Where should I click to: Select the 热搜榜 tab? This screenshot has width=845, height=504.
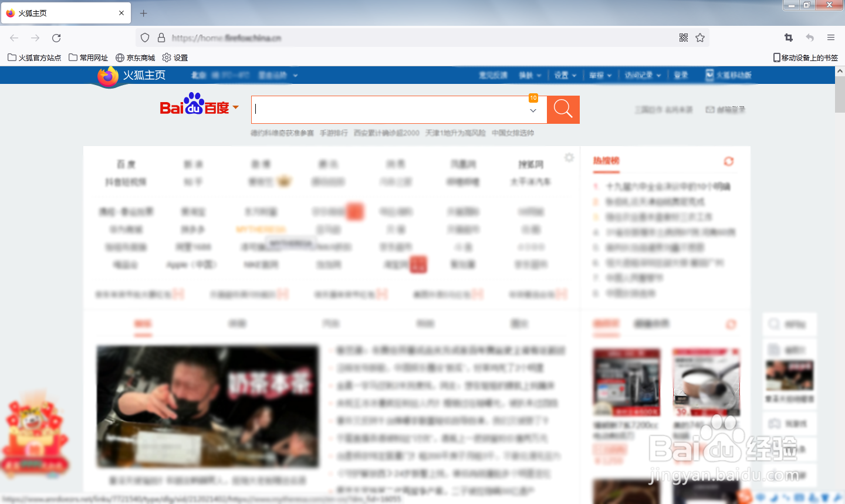[x=606, y=161]
